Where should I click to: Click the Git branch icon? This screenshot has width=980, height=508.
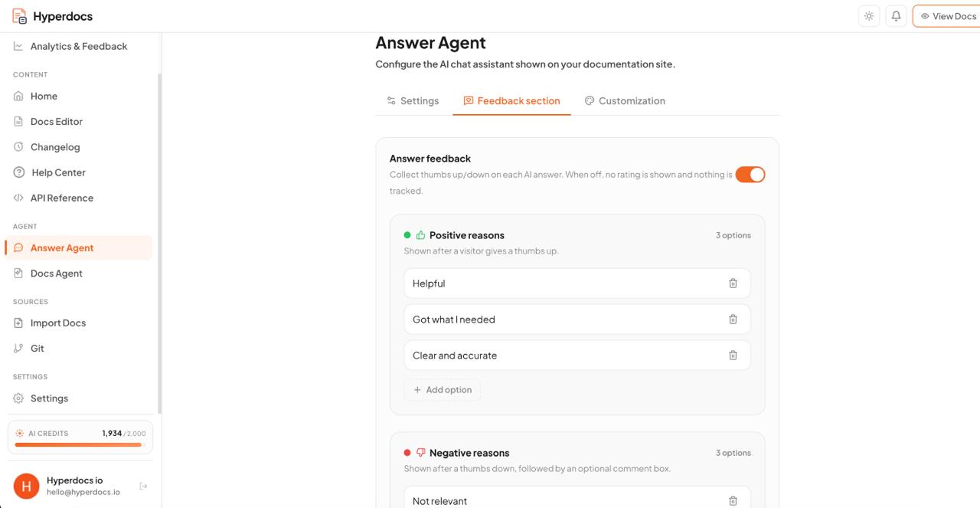(18, 348)
